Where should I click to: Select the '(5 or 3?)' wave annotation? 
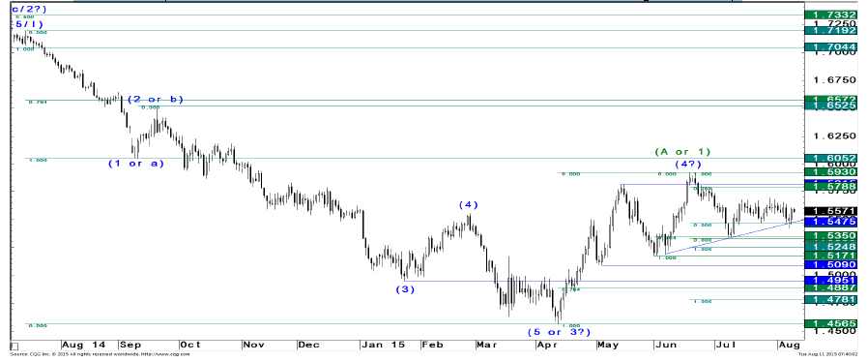(558, 332)
